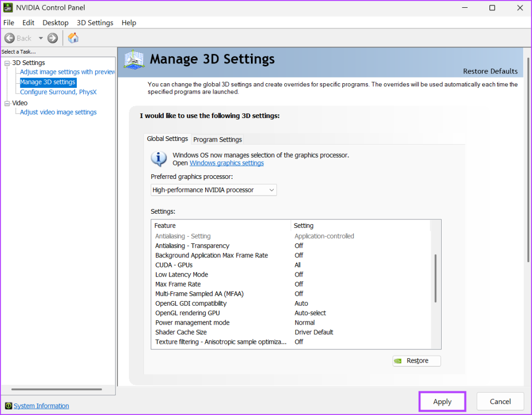The width and height of the screenshot is (532, 415).
Task: Open the Edit menu
Action: [28, 23]
